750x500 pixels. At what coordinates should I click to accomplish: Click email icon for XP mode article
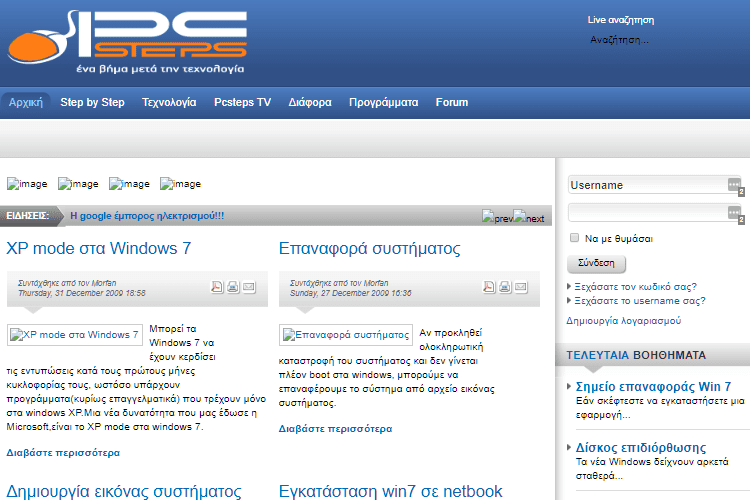pos(249,287)
